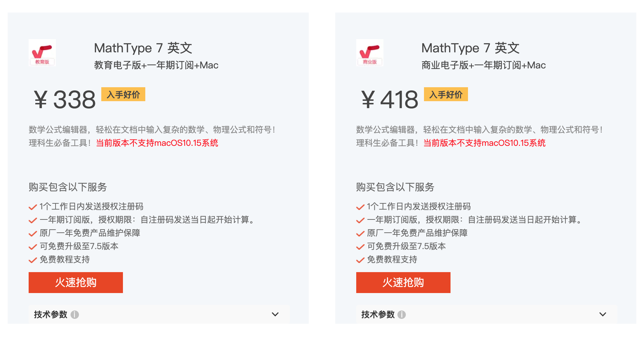
Task: Open the left 技术参数 section label
Action: point(51,315)
